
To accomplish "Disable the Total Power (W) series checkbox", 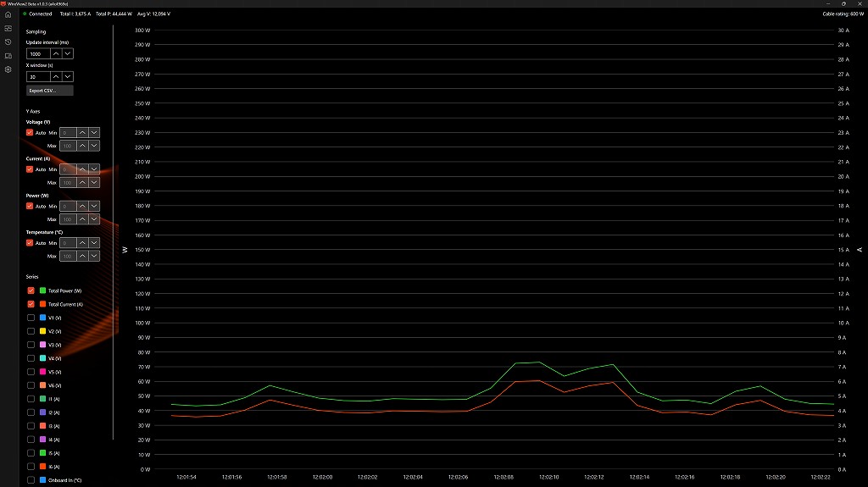I will tap(31, 291).
